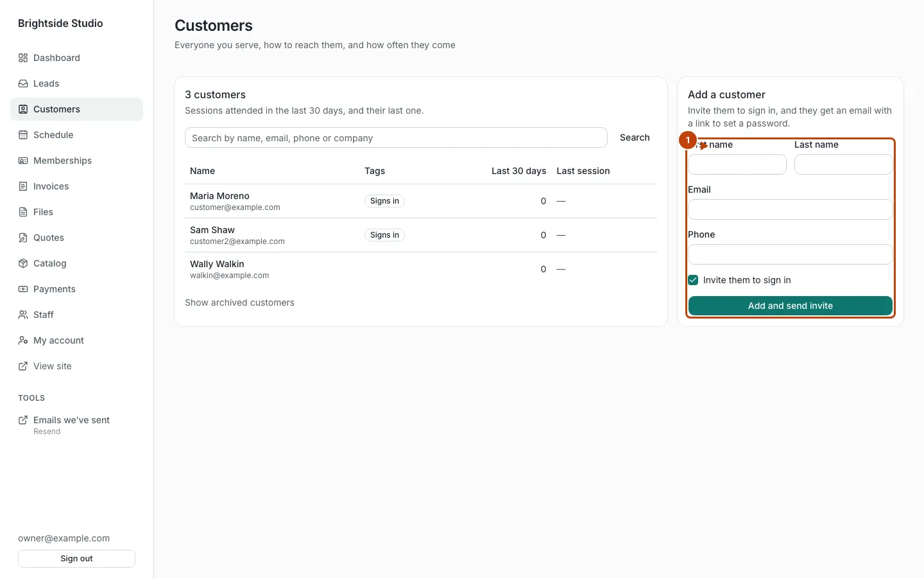The image size is (924, 578).
Task: Open Sam Shaw customer name
Action: click(212, 230)
